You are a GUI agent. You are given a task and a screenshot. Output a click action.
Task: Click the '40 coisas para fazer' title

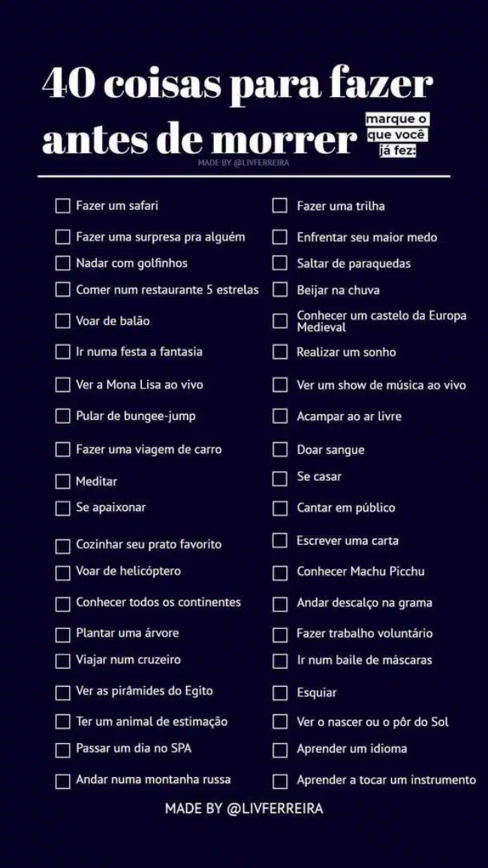click(237, 85)
